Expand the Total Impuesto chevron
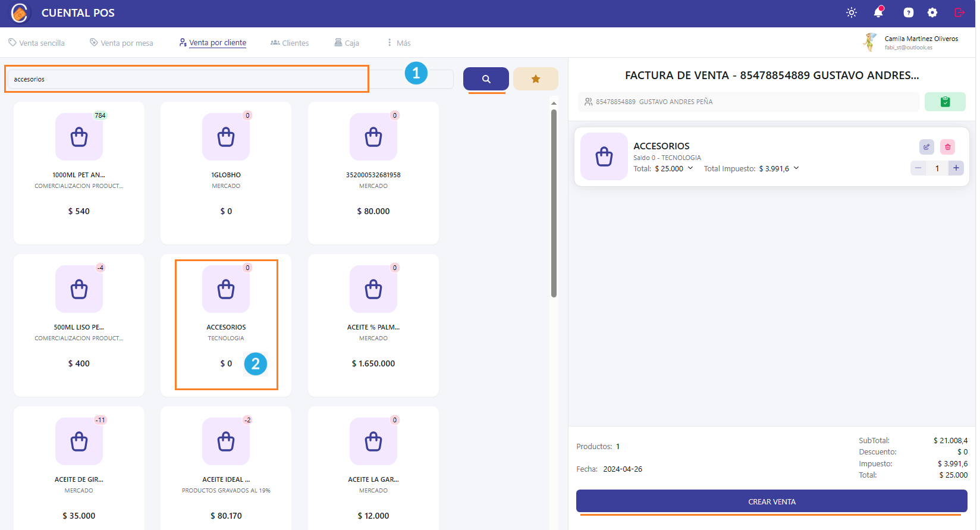The image size is (980, 530). click(796, 168)
